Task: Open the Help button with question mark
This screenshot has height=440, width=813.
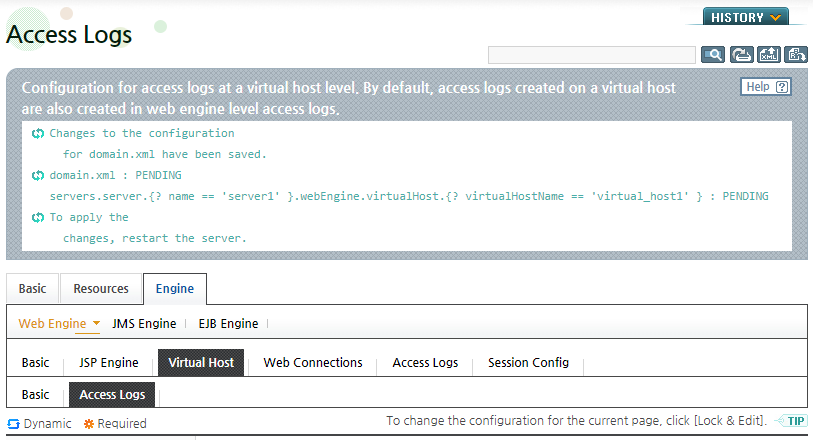Action: (766, 87)
